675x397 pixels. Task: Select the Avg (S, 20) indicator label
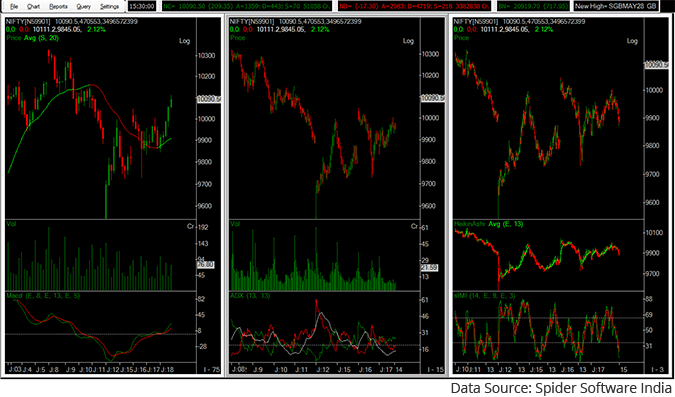(x=41, y=38)
